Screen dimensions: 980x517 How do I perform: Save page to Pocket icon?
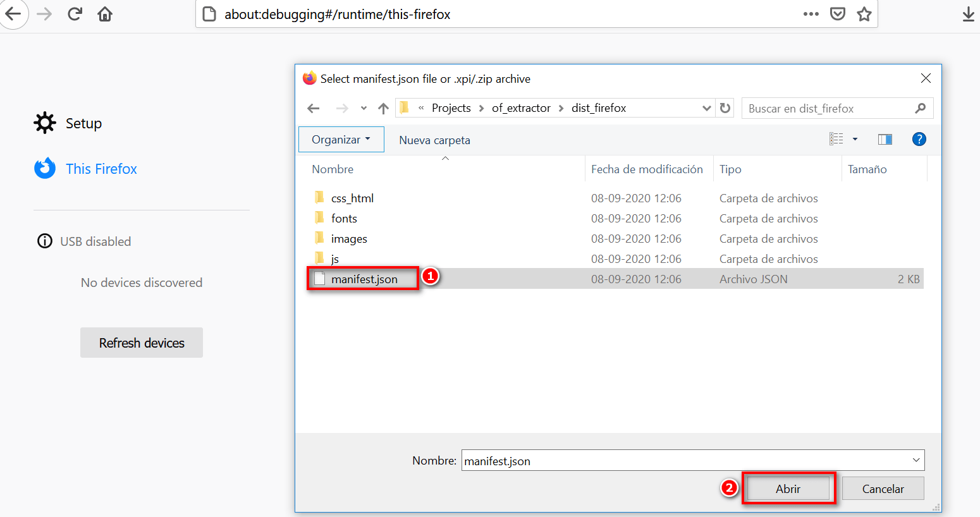point(838,14)
